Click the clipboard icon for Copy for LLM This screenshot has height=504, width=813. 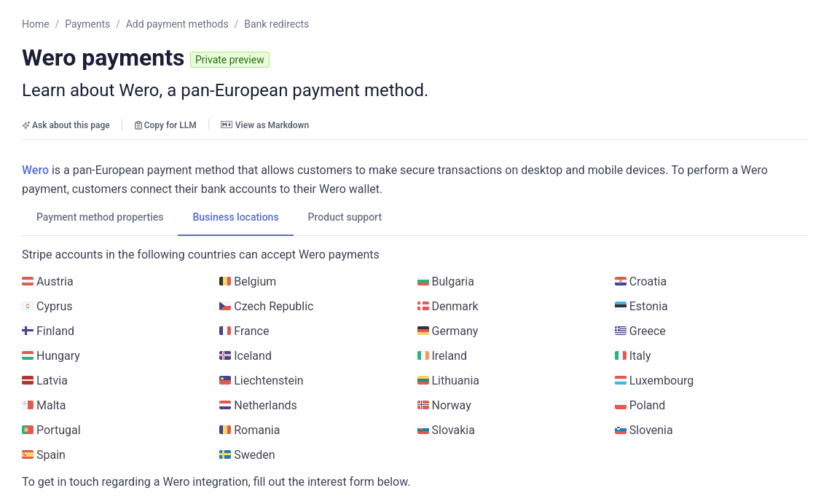138,125
